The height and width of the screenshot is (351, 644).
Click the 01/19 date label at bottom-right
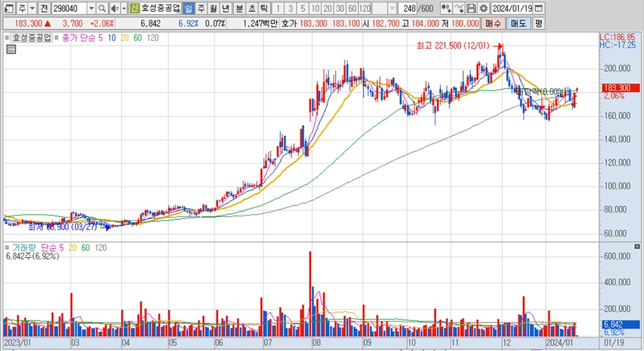point(614,343)
